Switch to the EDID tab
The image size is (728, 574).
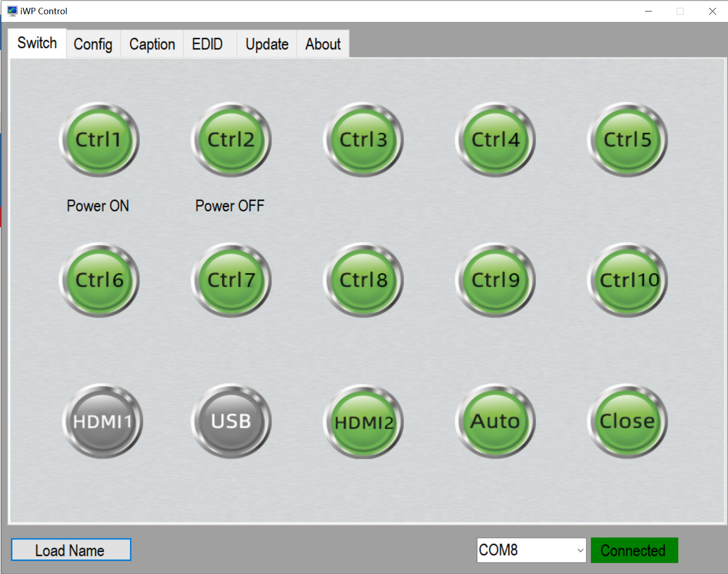pyautogui.click(x=207, y=45)
